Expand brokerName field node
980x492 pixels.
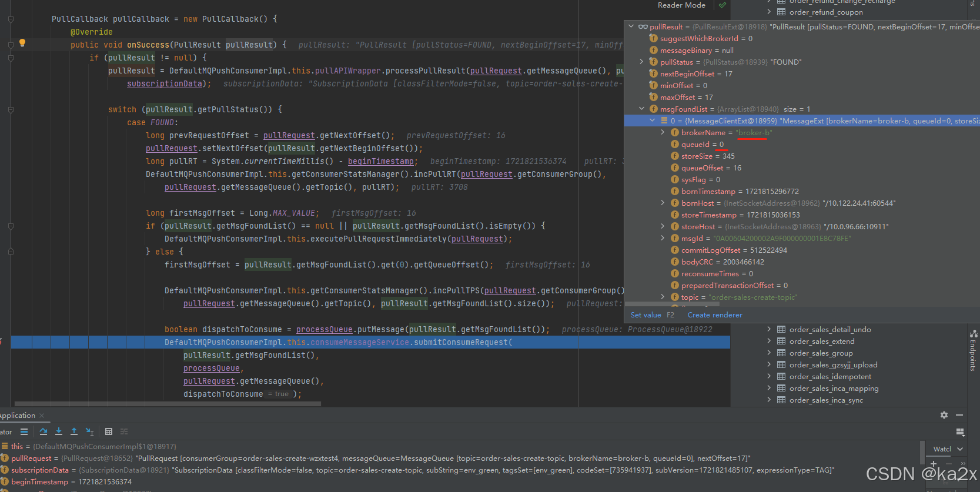(x=663, y=132)
